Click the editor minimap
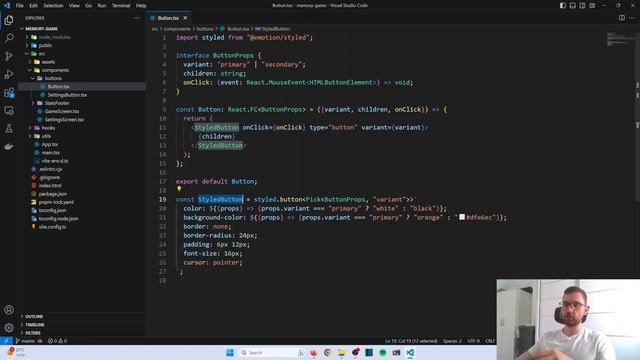Screen dimensions: 640x360 tap(620, 39)
